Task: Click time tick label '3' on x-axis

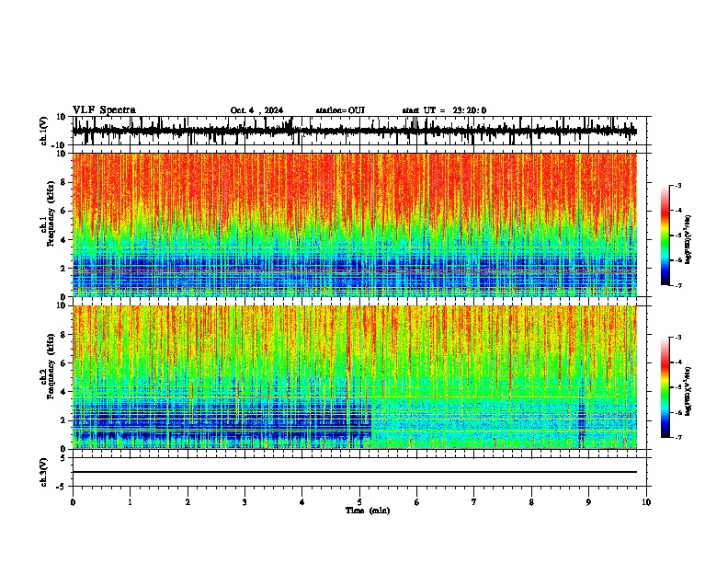Action: (x=245, y=502)
